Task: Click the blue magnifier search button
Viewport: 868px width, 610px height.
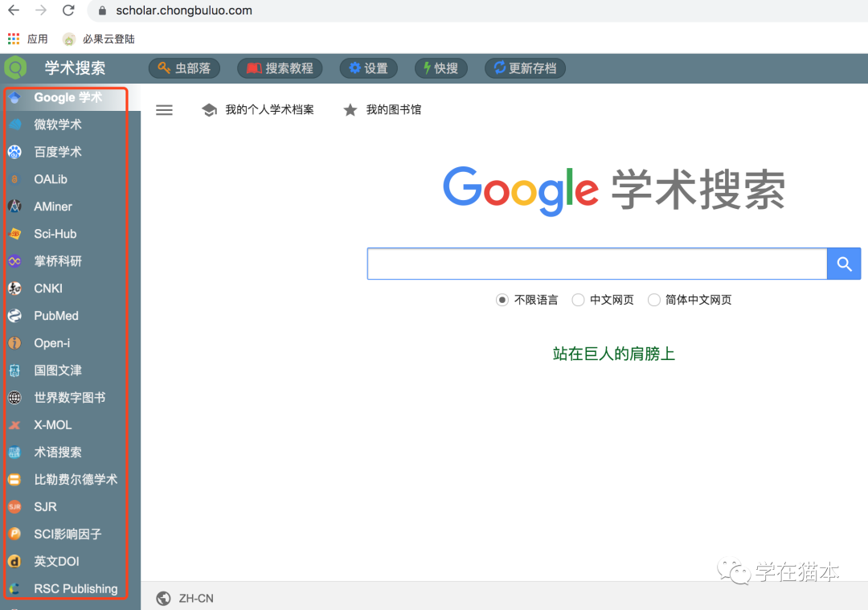Action: coord(844,264)
